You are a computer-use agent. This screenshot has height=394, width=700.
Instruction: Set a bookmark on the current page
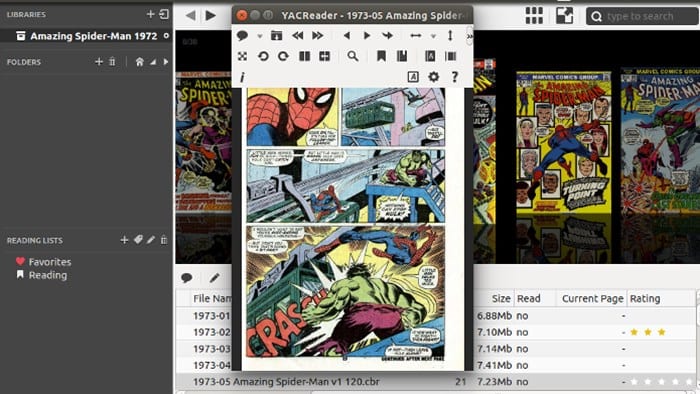[381, 56]
